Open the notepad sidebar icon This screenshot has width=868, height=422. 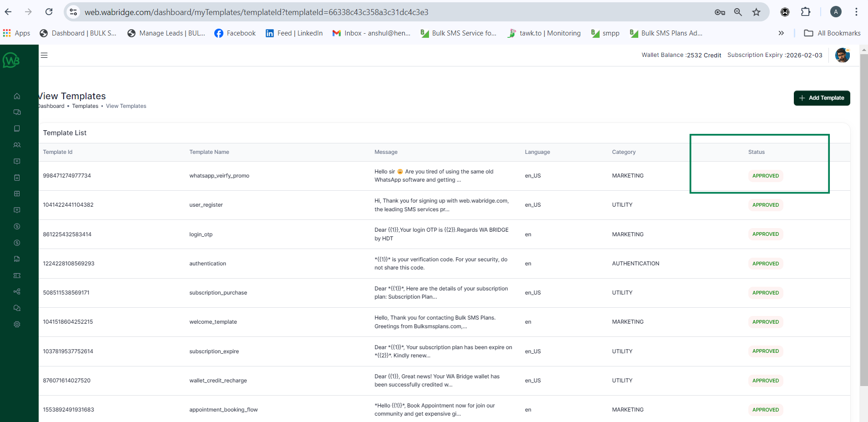17,178
